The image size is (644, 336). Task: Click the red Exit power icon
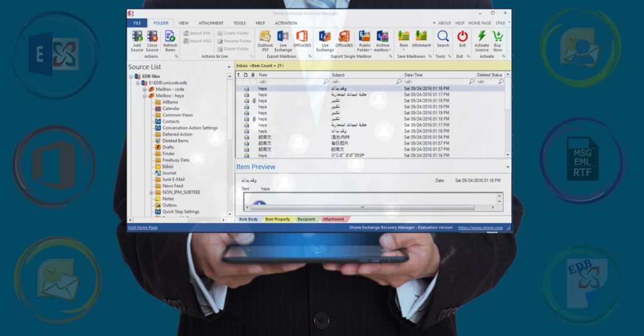tap(462, 36)
